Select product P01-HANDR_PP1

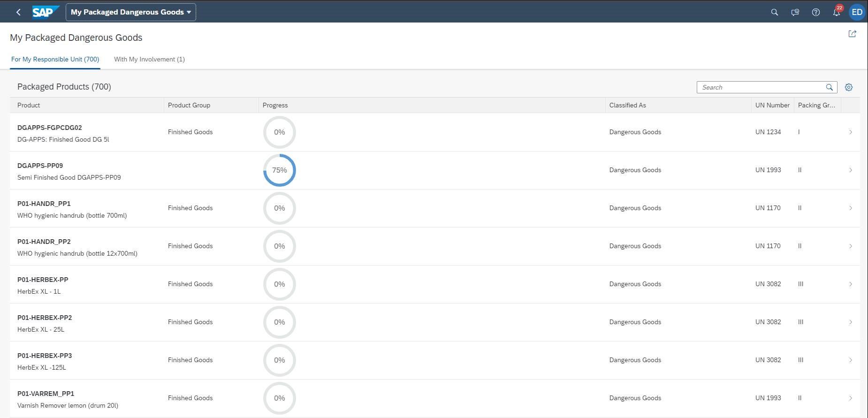click(44, 204)
